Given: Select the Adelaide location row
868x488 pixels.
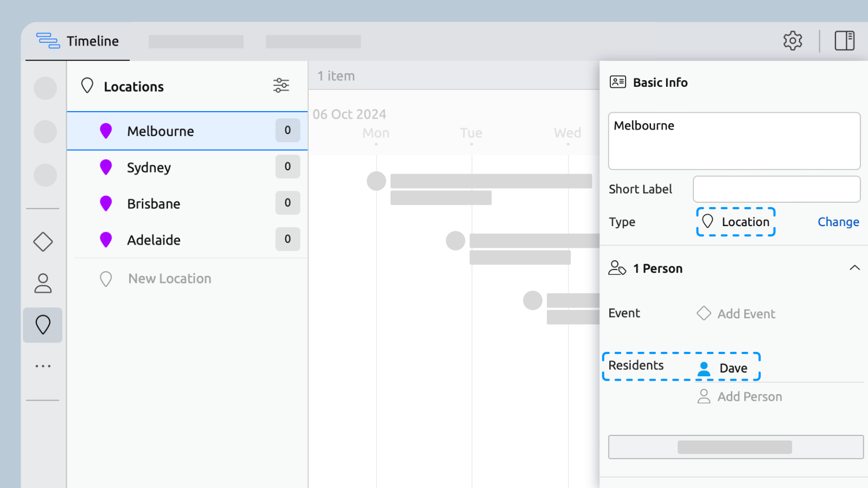Looking at the screenshot, I should coord(187,240).
